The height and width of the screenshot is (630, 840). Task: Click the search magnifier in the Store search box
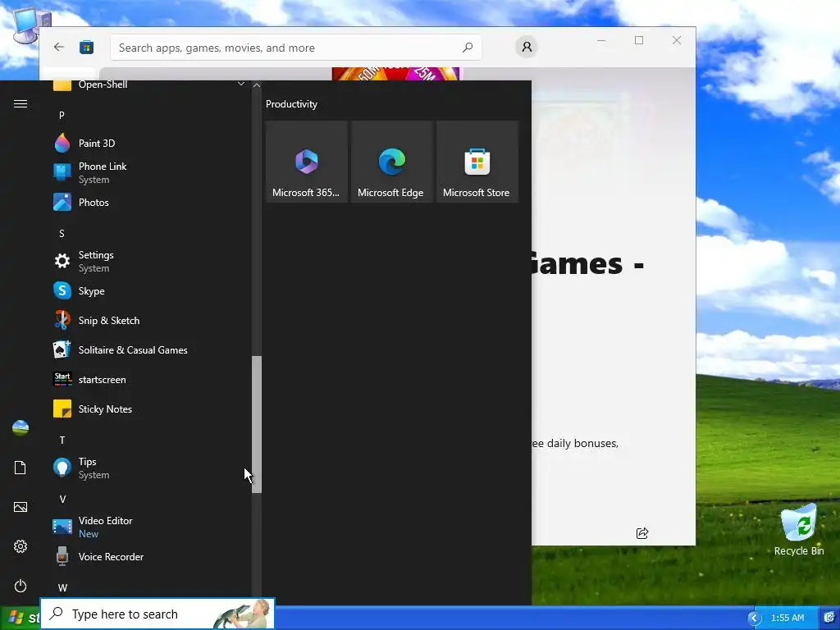click(x=467, y=48)
